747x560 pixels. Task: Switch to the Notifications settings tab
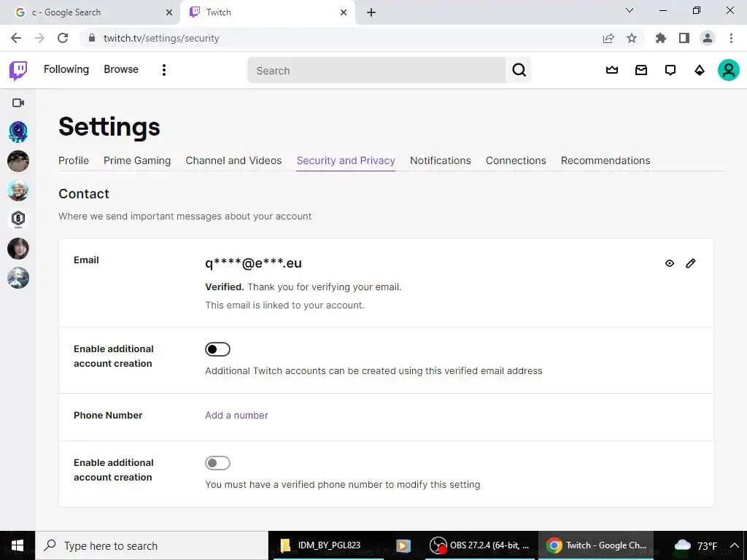point(440,160)
